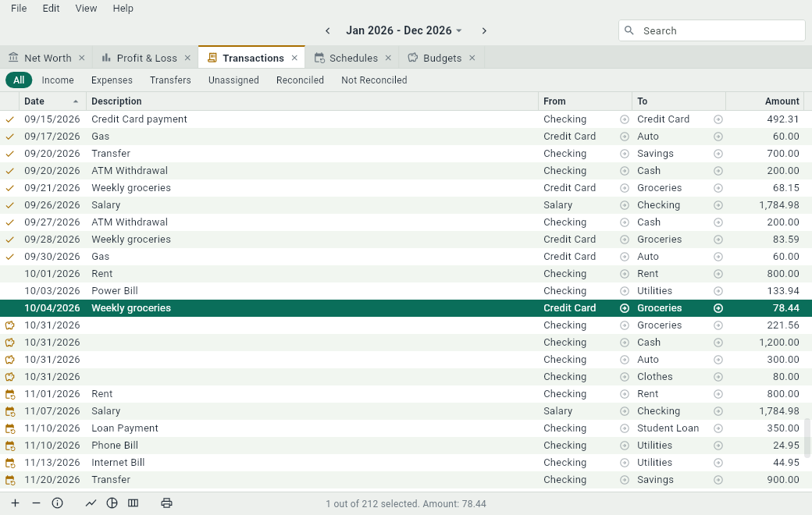Screen dimensions: 812x515
Task: Click the reconciled checkmark on the 09/26/2026 Salary row
Action: [x=10, y=205]
